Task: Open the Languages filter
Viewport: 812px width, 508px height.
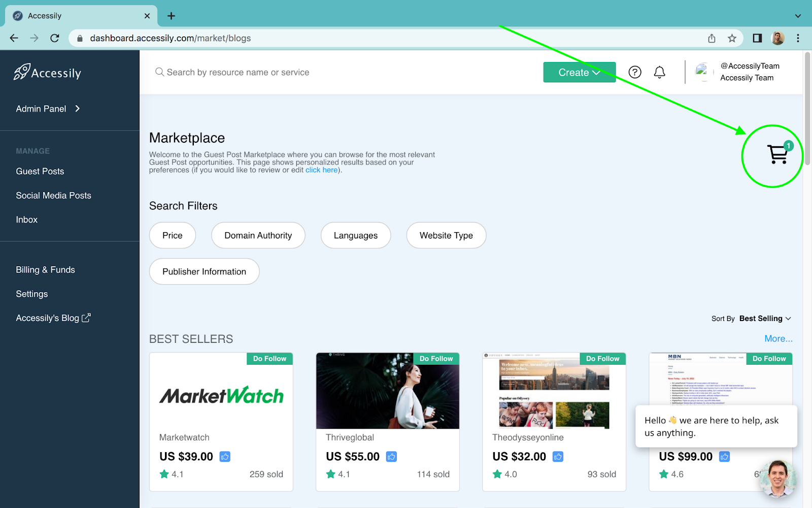Action: tap(356, 235)
